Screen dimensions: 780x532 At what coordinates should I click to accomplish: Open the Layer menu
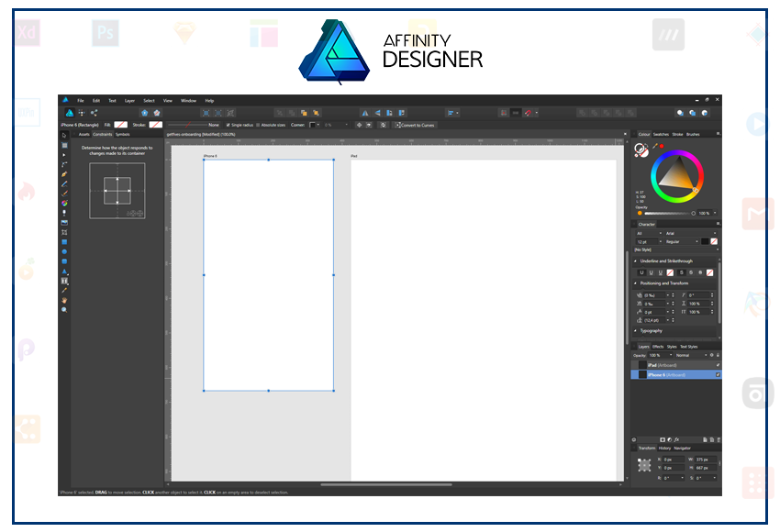click(129, 100)
